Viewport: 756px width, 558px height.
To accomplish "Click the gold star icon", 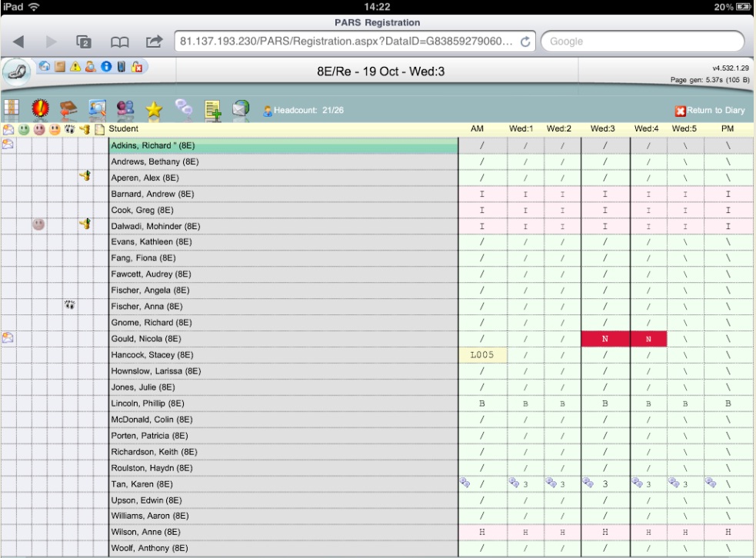I will point(154,110).
